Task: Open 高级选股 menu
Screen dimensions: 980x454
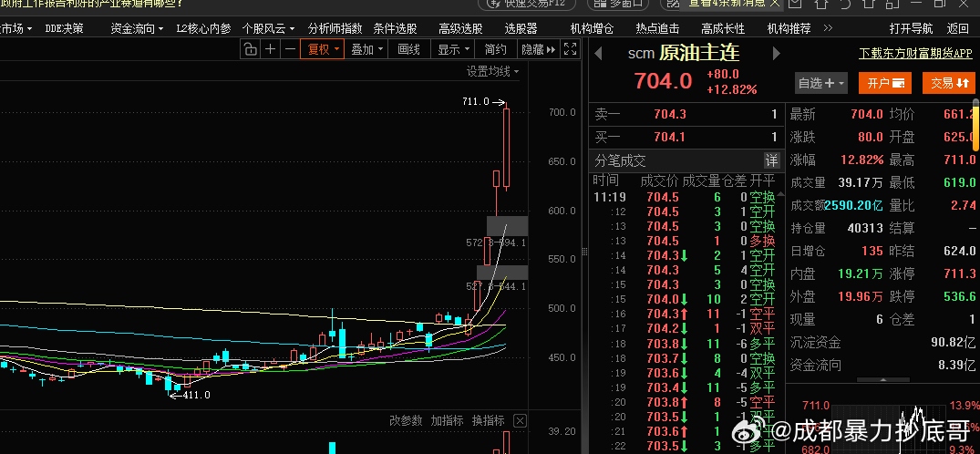Action: 460,28
